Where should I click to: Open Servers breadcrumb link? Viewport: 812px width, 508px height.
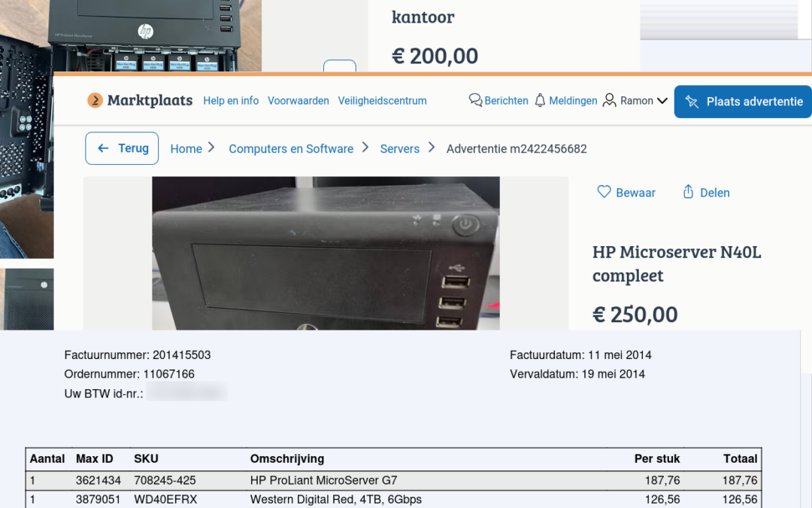(x=400, y=149)
